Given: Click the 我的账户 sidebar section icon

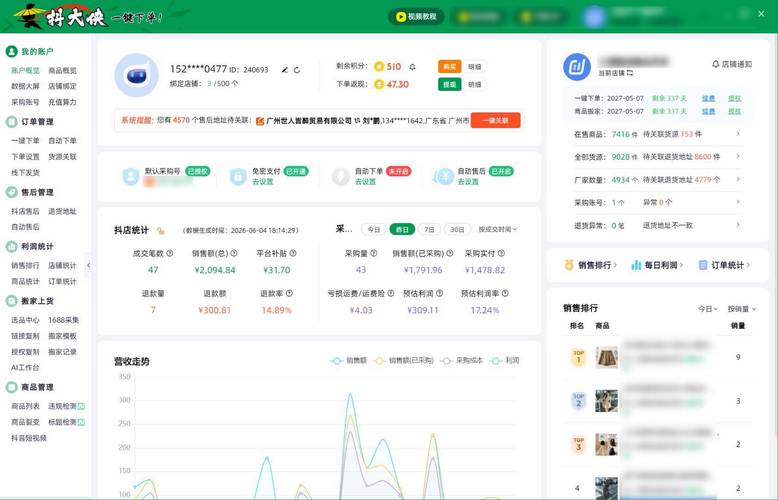Looking at the screenshot, I should (x=11, y=51).
